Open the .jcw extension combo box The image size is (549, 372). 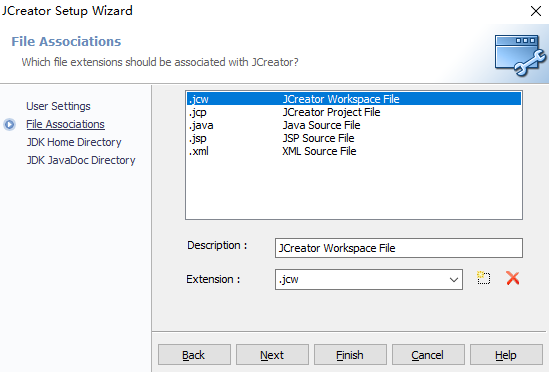coord(369,280)
